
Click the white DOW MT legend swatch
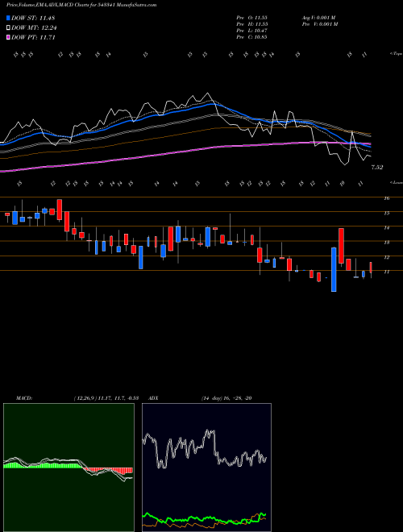(x=8, y=28)
